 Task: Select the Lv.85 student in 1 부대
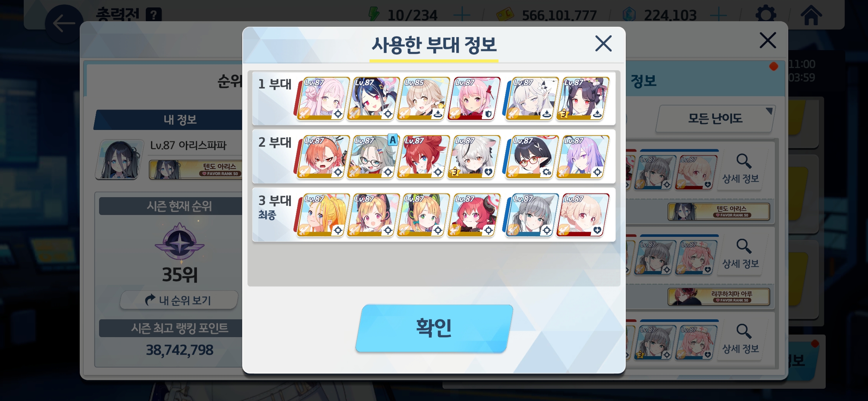pyautogui.click(x=423, y=98)
